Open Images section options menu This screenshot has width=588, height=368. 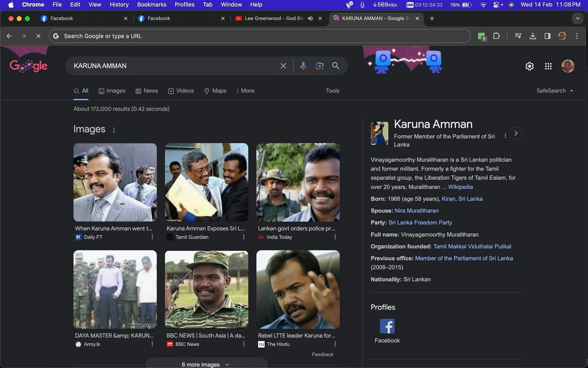(114, 130)
